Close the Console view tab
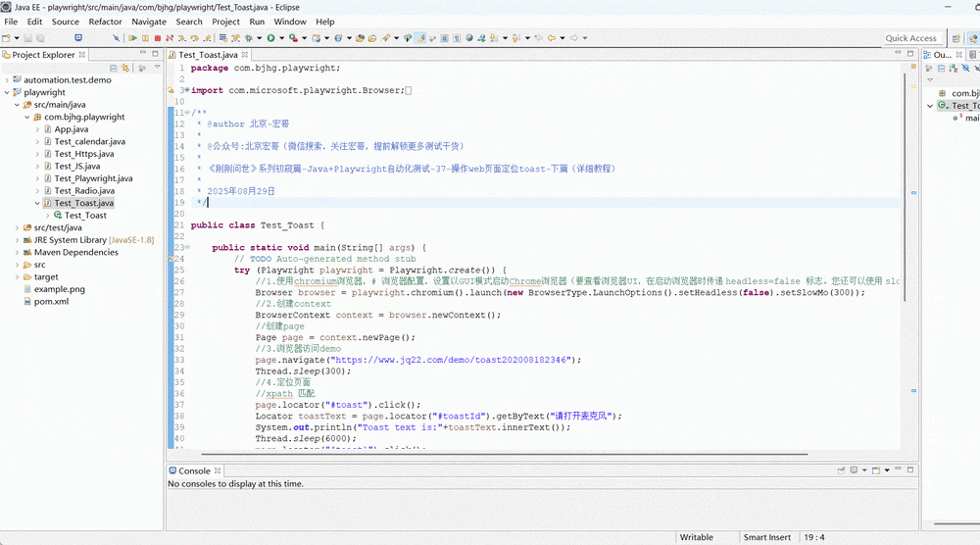Viewport: 980px width, 545px height. tap(218, 471)
